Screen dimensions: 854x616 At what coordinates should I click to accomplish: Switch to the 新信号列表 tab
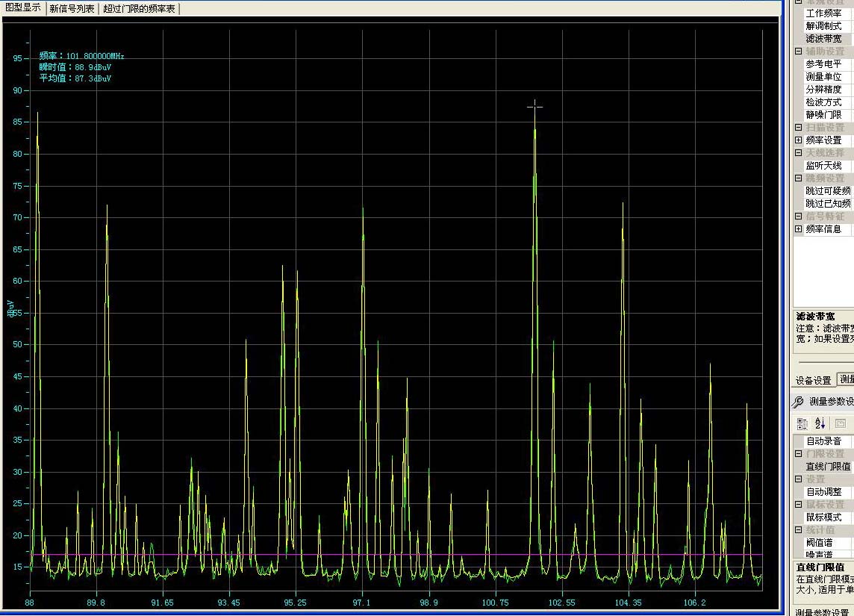pos(72,9)
